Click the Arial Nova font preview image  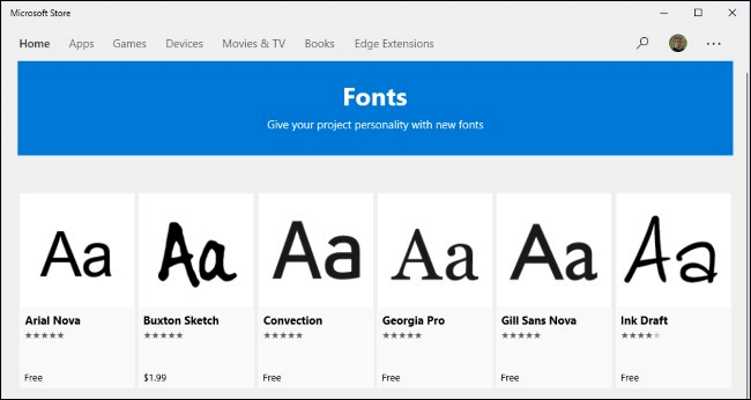click(77, 251)
